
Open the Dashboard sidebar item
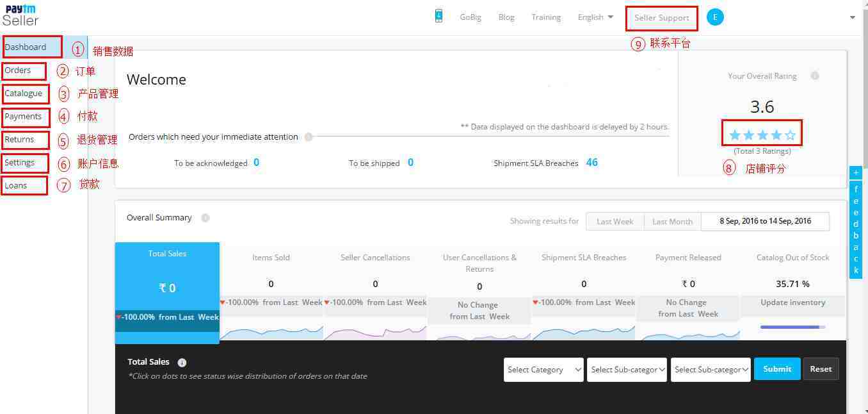[44, 47]
